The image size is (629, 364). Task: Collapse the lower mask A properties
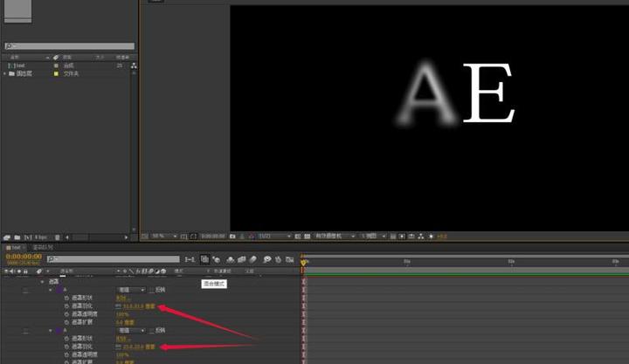click(x=50, y=331)
